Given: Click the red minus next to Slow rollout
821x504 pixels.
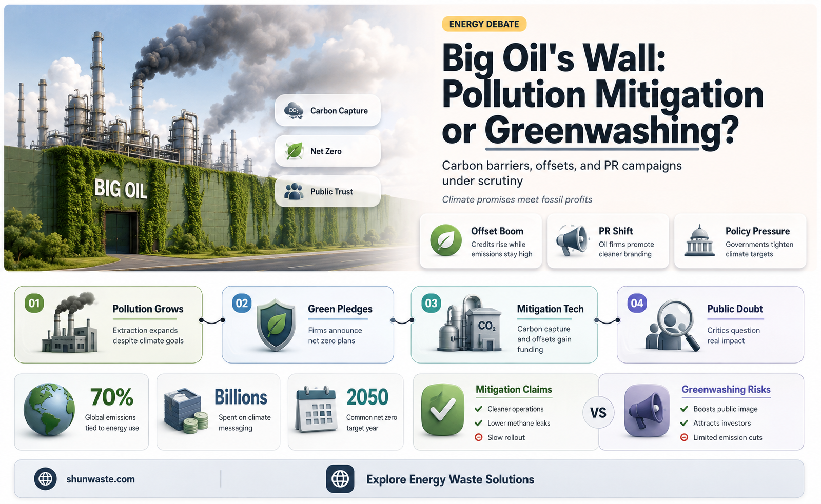Looking at the screenshot, I should [478, 437].
